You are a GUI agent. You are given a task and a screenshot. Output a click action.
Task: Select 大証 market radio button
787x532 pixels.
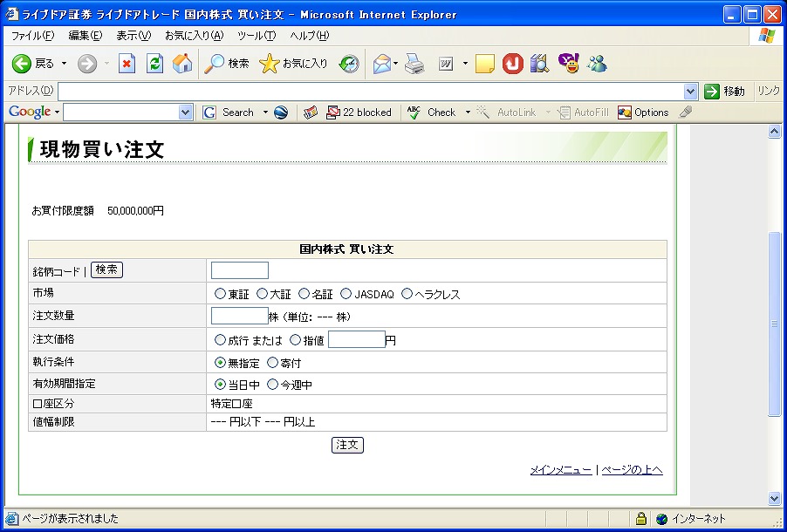pyautogui.click(x=262, y=294)
